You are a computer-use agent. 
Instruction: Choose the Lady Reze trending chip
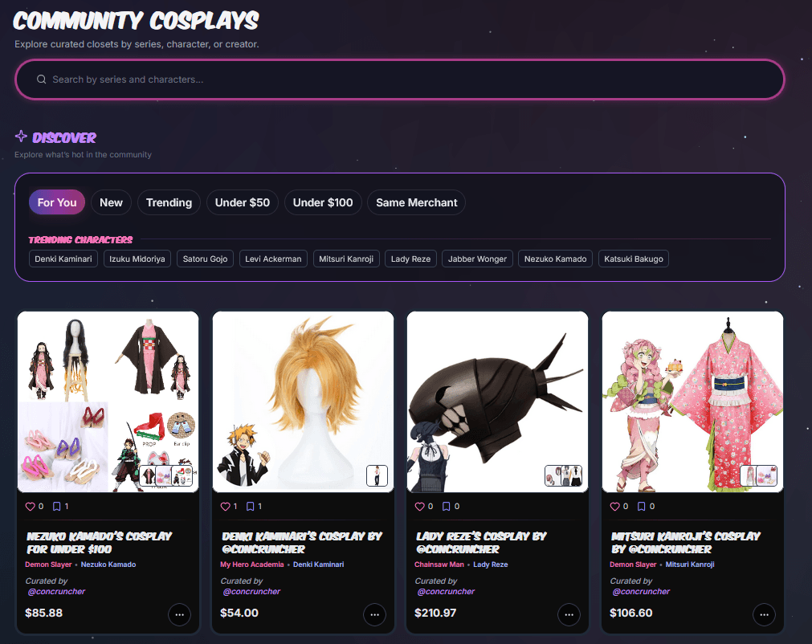[410, 259]
